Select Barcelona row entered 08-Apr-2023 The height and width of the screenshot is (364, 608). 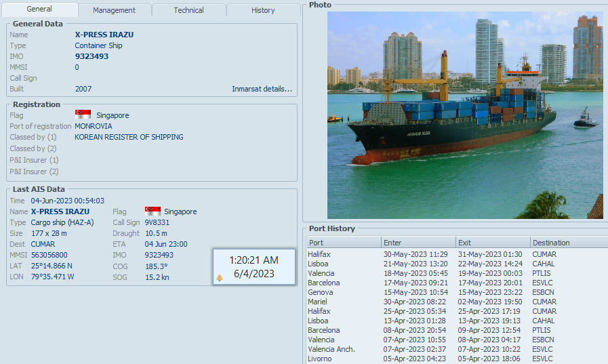pos(457,330)
